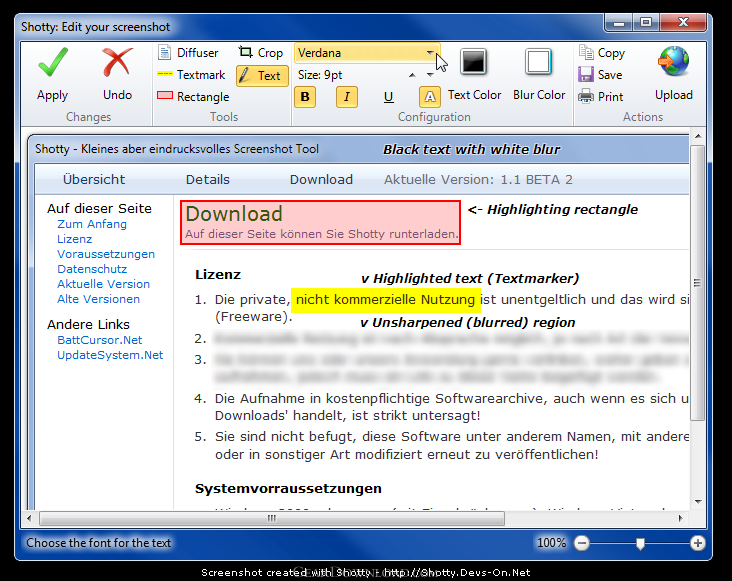732x581 pixels.
Task: Click the Lizenz section heading
Action: click(218, 274)
